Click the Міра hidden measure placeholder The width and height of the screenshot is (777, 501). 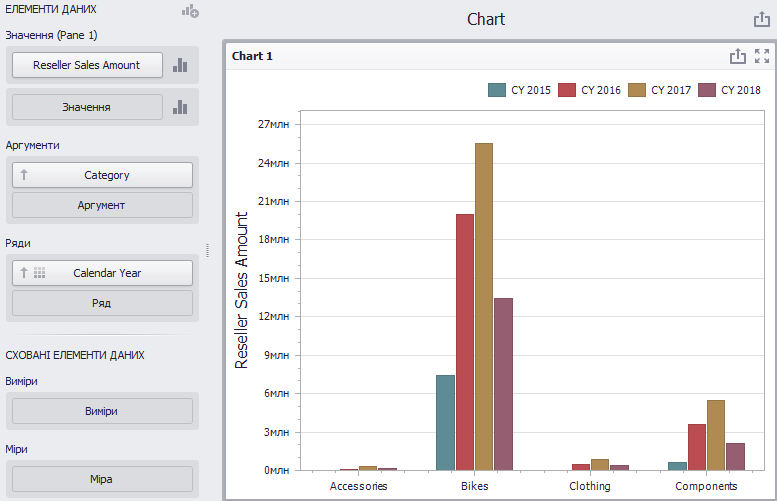point(102,479)
